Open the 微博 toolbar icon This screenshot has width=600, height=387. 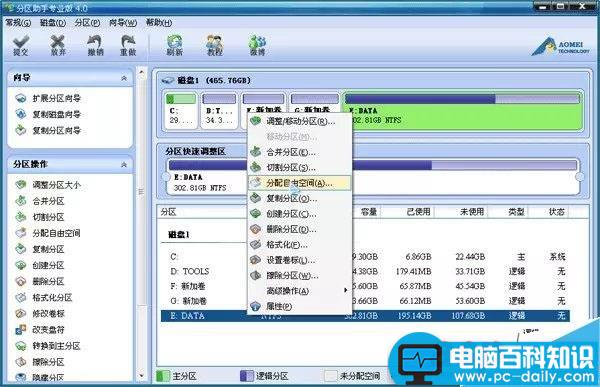[258, 46]
